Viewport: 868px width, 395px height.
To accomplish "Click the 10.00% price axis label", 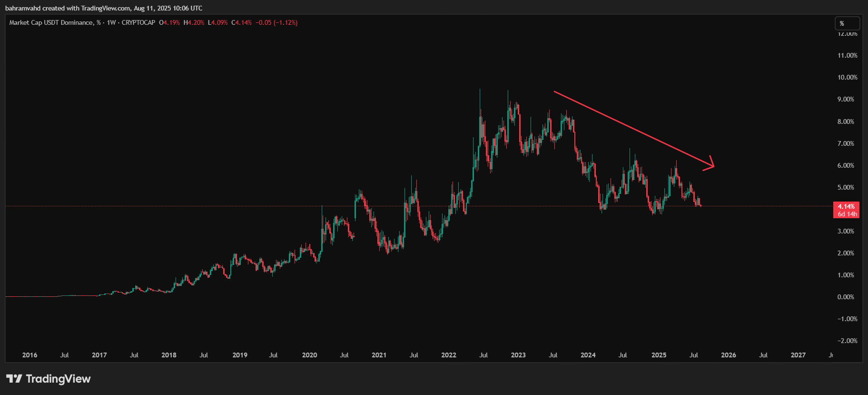I will (847, 77).
